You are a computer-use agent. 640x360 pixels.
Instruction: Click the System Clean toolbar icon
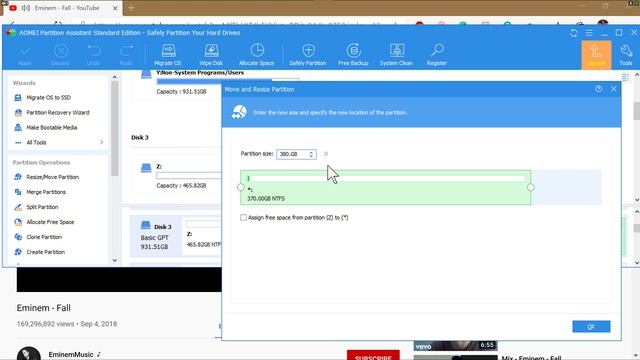pyautogui.click(x=396, y=55)
